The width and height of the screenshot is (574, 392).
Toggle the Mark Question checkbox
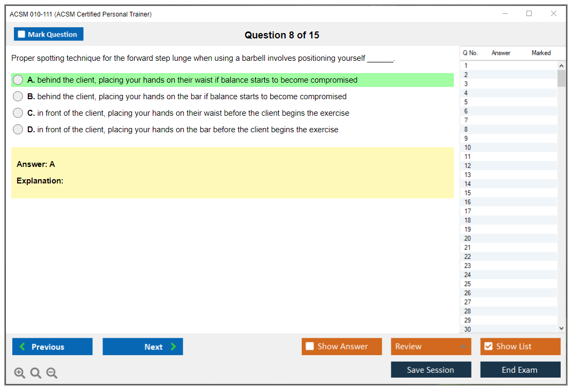[22, 34]
